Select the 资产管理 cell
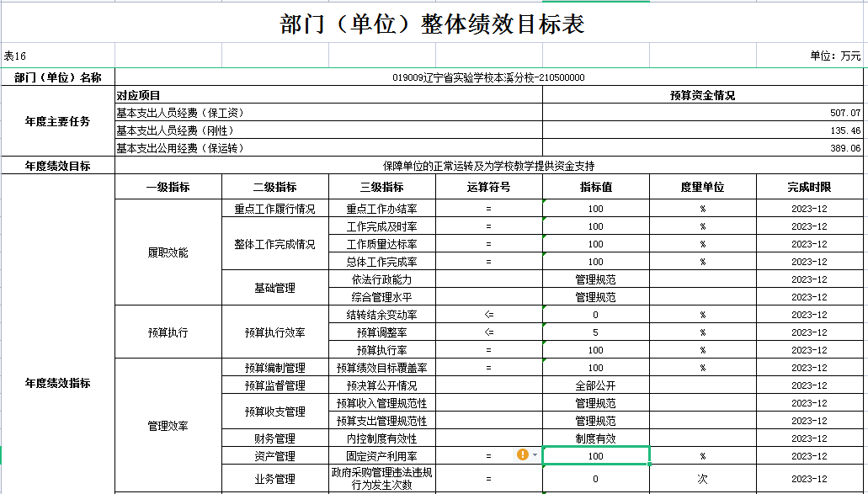868x494 pixels. pyautogui.click(x=275, y=456)
